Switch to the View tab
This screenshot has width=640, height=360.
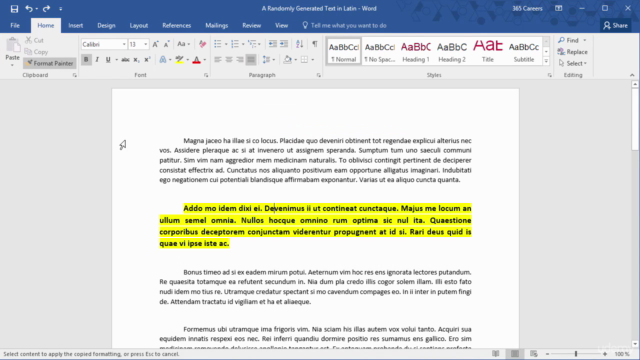(281, 25)
